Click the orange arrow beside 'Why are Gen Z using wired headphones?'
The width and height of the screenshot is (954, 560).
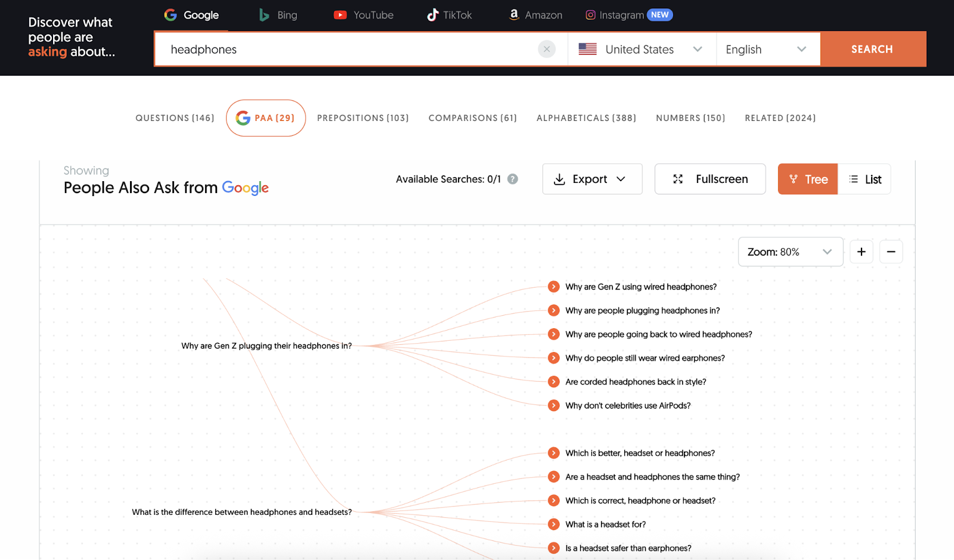click(x=553, y=287)
